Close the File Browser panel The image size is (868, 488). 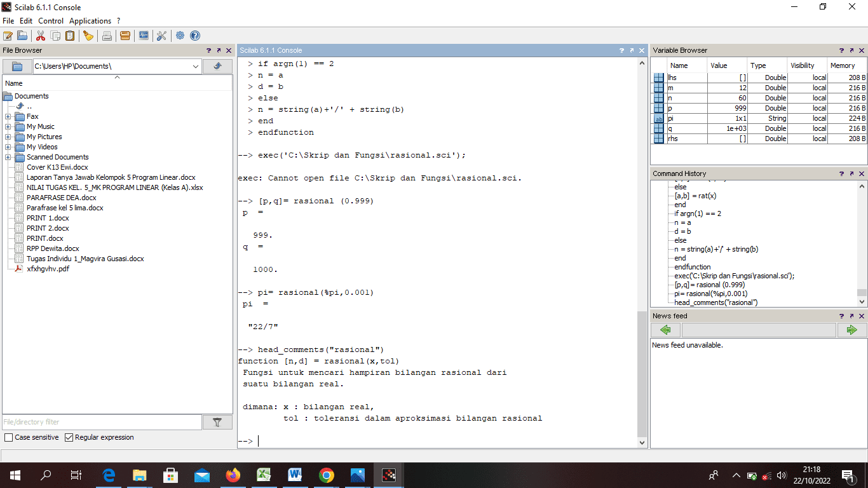[229, 50]
